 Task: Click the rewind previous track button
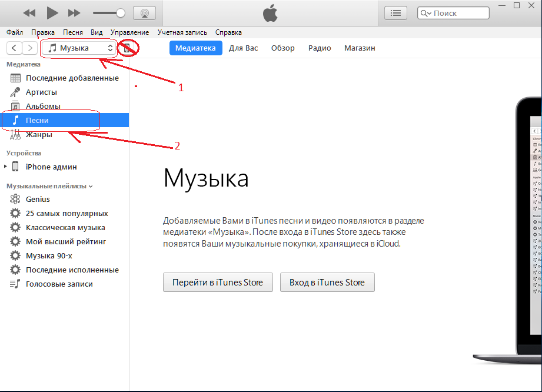29,13
